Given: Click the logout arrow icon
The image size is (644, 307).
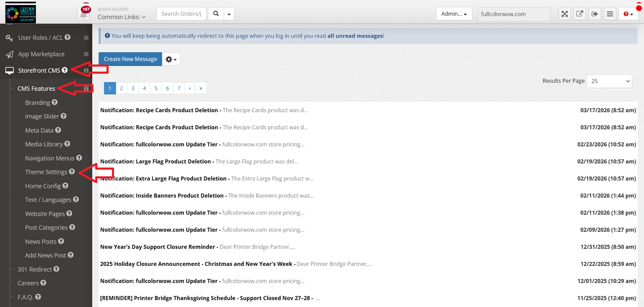Looking at the screenshot, I should point(595,14).
